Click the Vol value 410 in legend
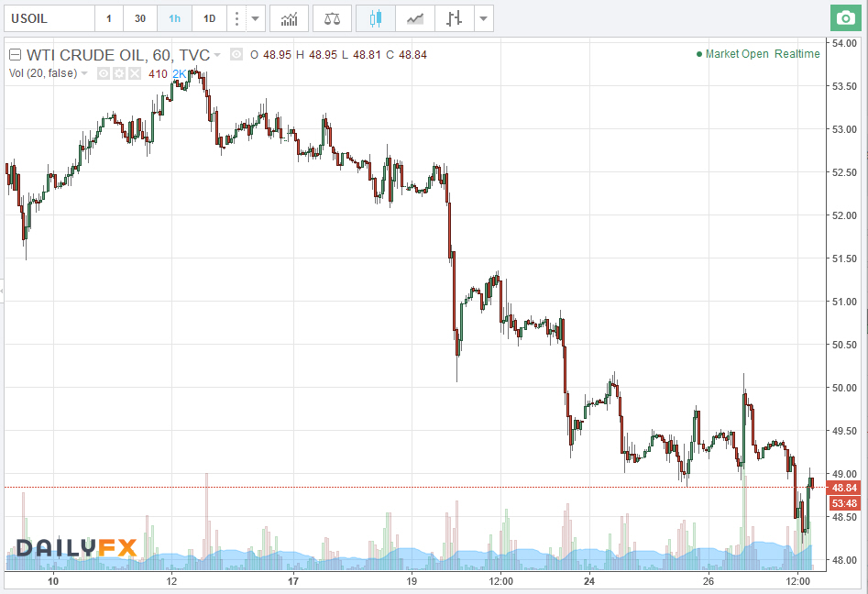The width and height of the screenshot is (868, 594). click(x=158, y=73)
